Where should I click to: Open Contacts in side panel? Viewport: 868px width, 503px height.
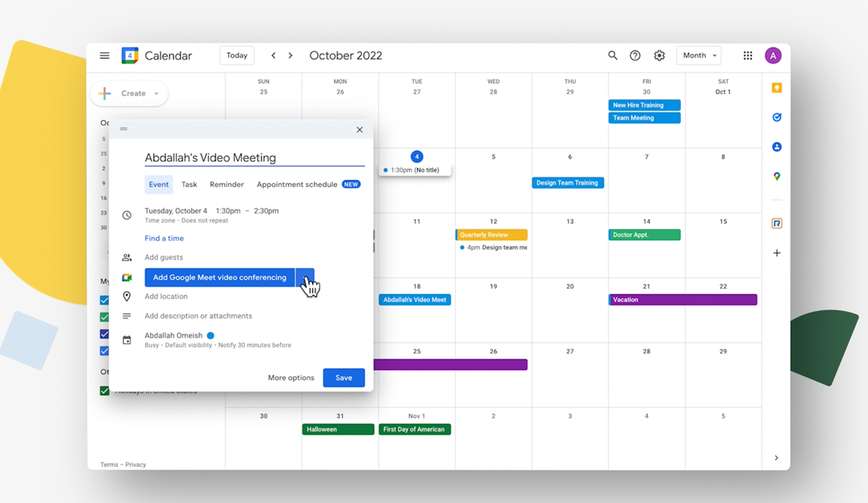777,147
